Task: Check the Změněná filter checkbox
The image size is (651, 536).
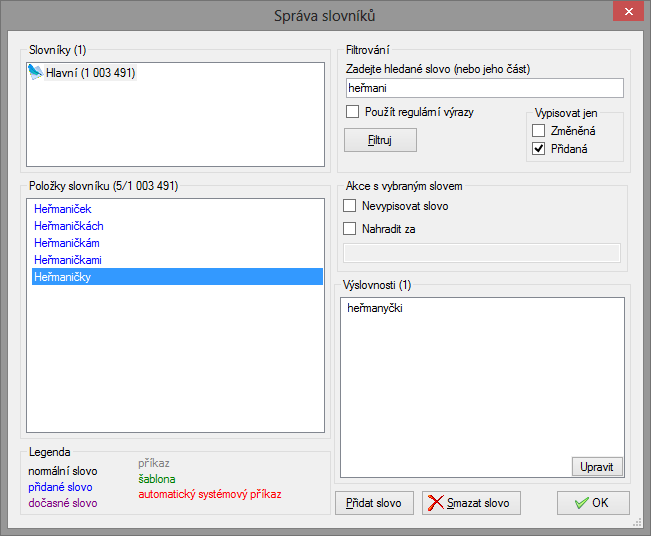Action: [538, 130]
